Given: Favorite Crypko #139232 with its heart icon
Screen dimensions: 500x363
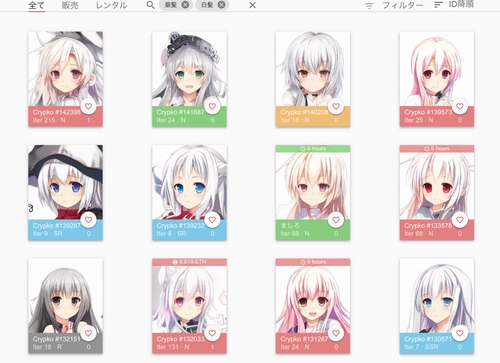Looking at the screenshot, I should tap(212, 220).
